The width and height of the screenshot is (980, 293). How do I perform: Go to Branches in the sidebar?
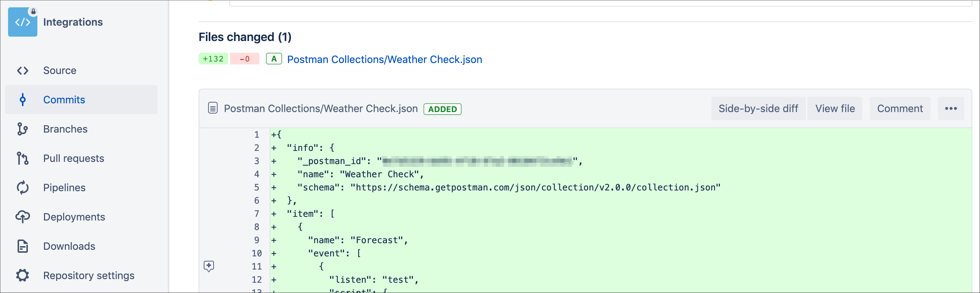[x=81, y=129]
